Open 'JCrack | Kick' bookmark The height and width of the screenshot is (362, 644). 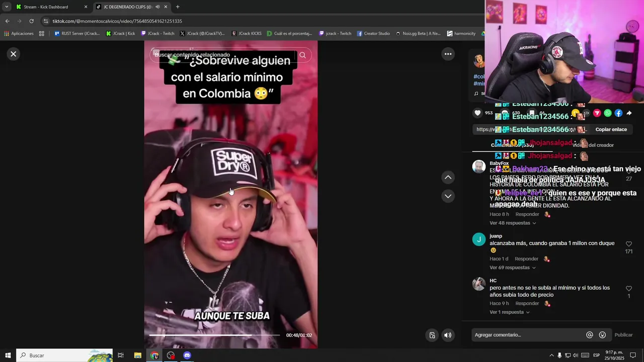tap(121, 34)
